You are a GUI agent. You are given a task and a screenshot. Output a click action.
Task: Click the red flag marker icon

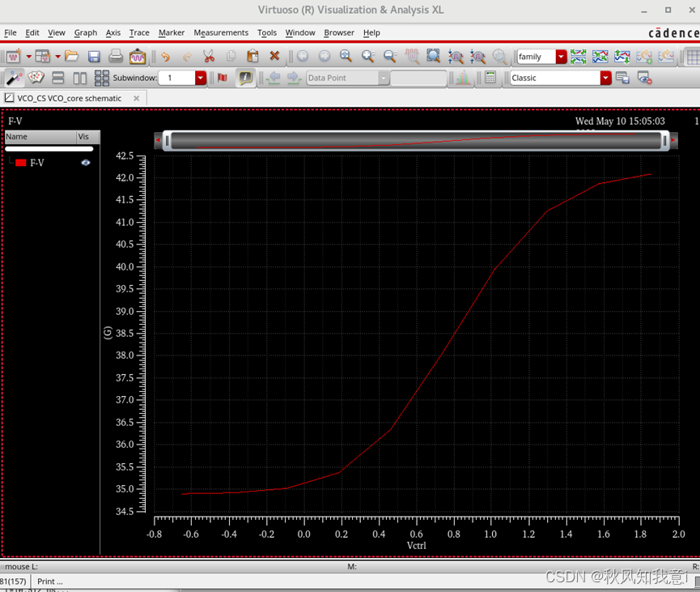click(x=223, y=78)
